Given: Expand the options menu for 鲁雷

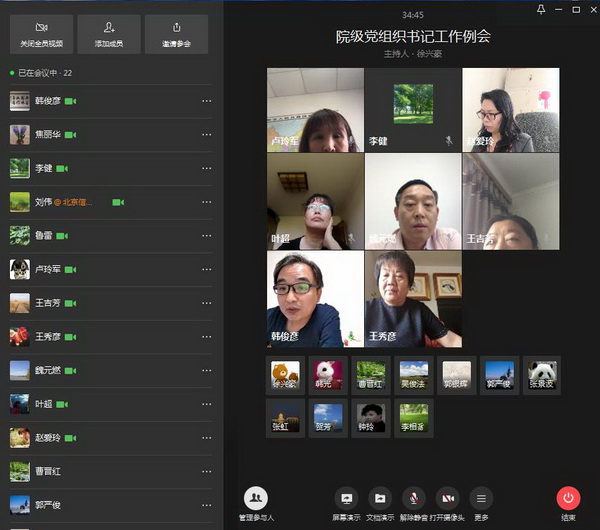Looking at the screenshot, I should pyautogui.click(x=206, y=236).
